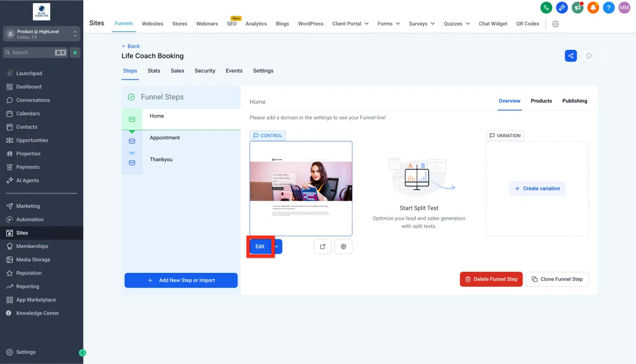Viewport: 636px width, 364px height.
Task: Click the blue Edit button
Action: [260, 246]
